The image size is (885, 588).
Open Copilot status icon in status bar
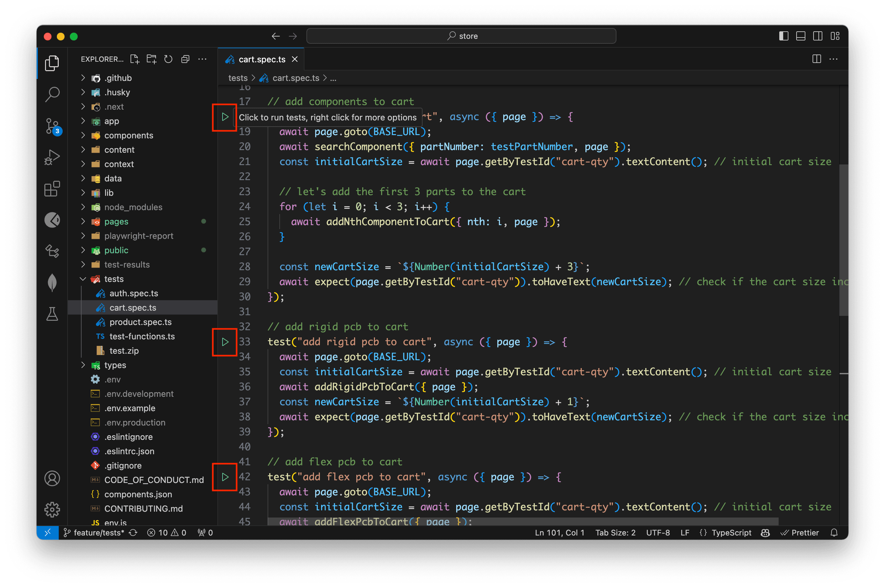(765, 533)
